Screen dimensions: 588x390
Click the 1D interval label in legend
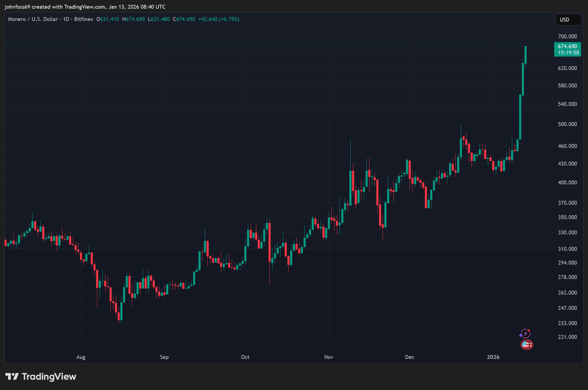click(66, 19)
